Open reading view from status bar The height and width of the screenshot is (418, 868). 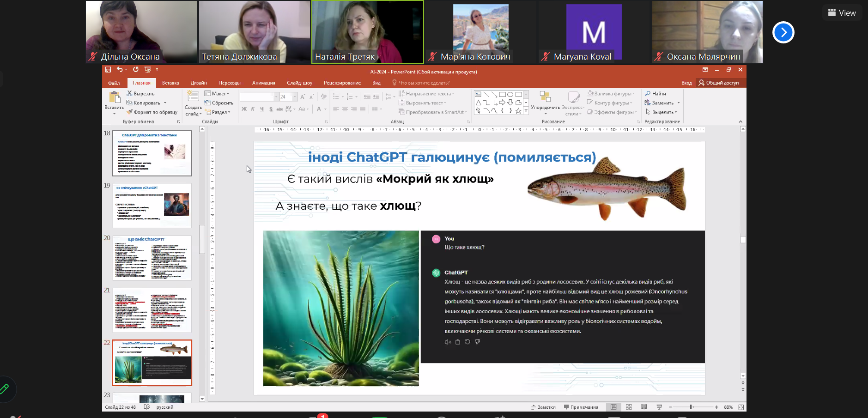[644, 407]
